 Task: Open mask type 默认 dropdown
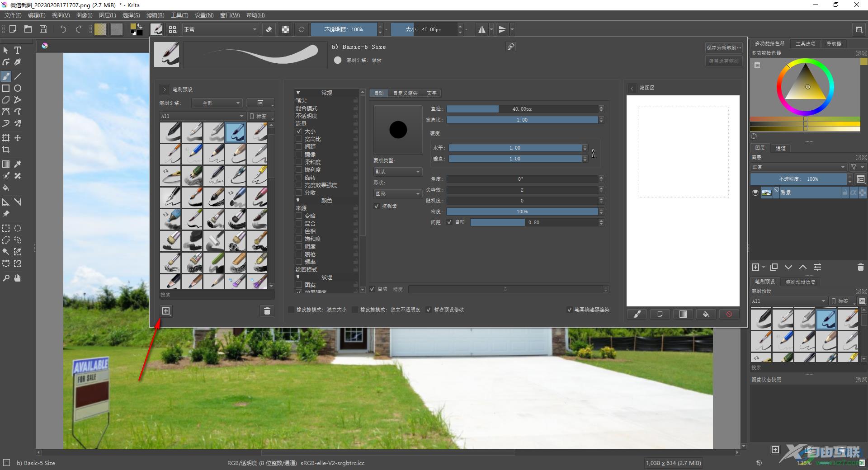point(397,172)
